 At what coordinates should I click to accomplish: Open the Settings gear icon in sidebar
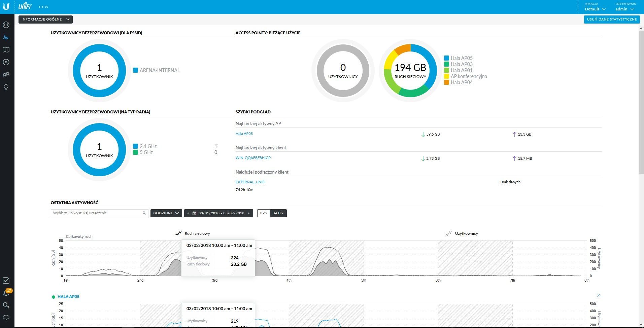tap(6, 305)
